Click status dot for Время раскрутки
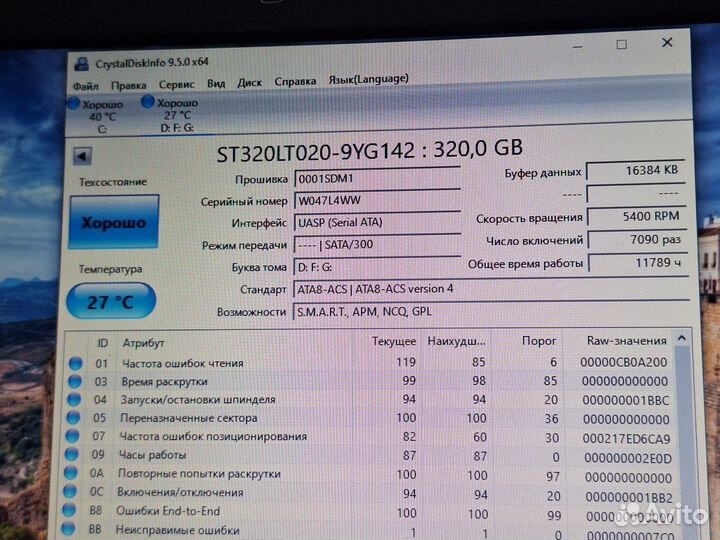This screenshot has height=540, width=720. (74, 381)
